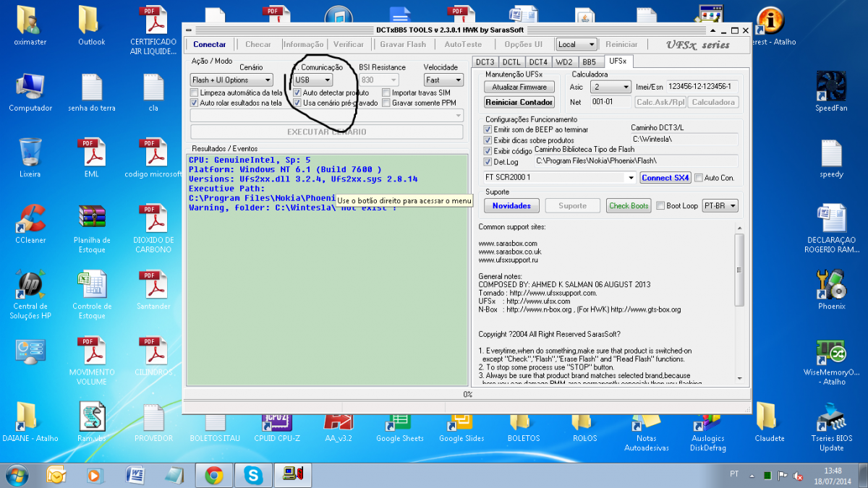Screen dimensions: 868x488
Task: Click Atualizar Firmware button
Action: (x=519, y=87)
